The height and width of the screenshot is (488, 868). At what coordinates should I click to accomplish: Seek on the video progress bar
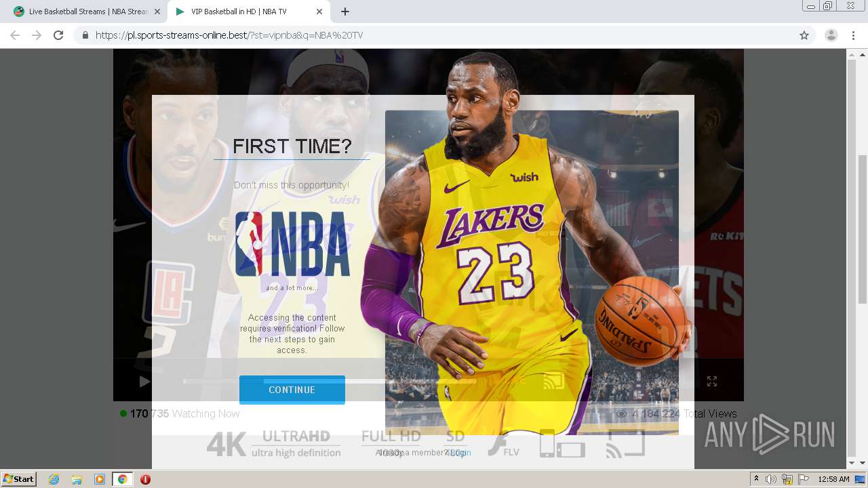pyautogui.click(x=330, y=382)
